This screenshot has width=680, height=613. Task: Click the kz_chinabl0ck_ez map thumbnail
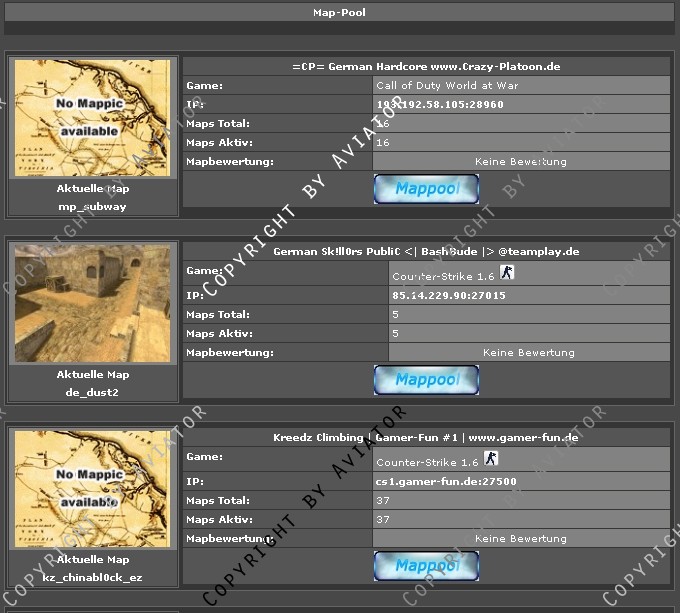93,489
